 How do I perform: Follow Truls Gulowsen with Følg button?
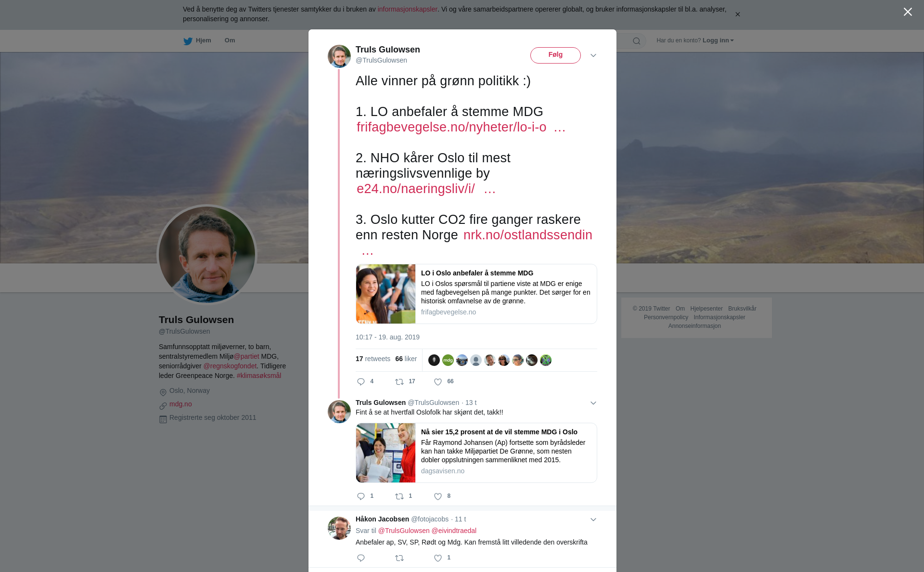(x=555, y=55)
